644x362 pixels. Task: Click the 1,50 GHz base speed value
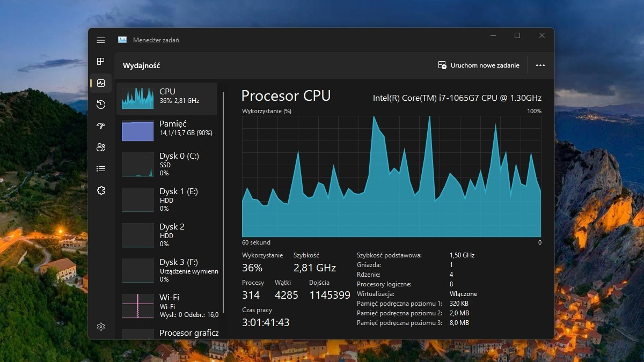(462, 255)
